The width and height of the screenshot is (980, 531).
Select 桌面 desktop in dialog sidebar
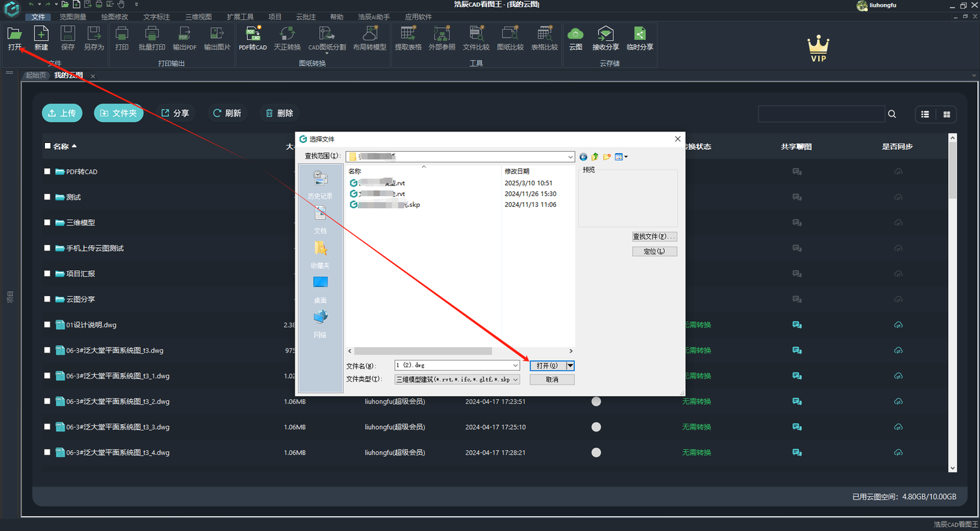click(x=320, y=289)
